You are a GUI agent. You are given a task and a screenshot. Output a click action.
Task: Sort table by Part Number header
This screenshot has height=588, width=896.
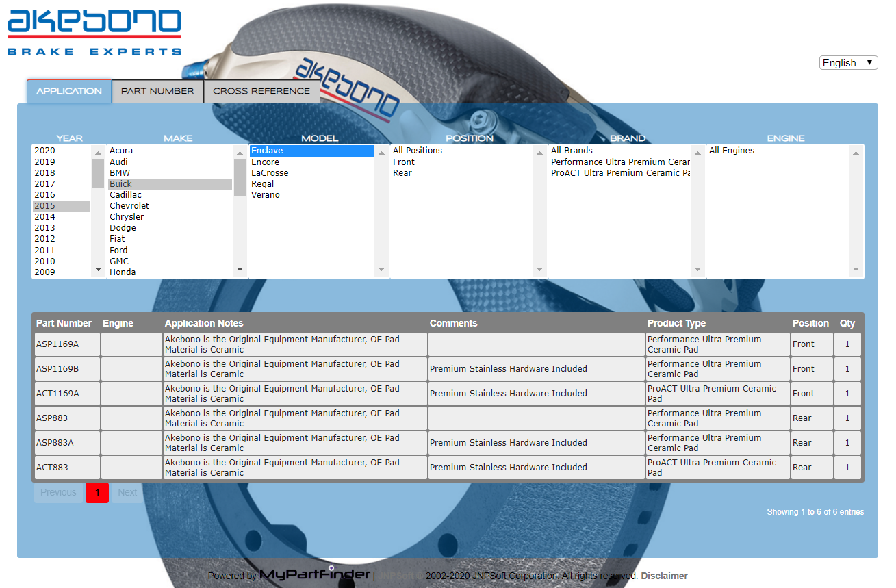(x=64, y=323)
